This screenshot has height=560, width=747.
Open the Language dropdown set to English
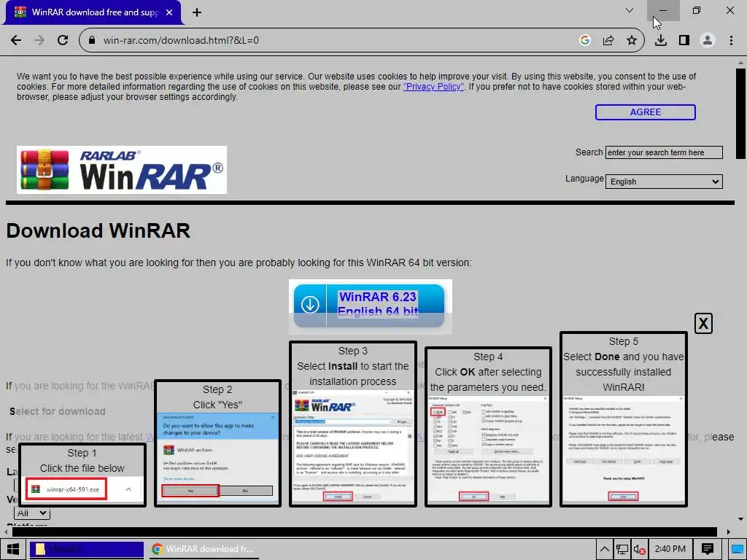664,182
